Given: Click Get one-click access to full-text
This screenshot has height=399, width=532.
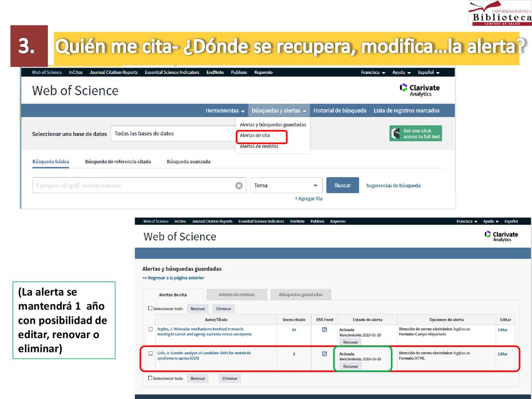Looking at the screenshot, I should point(416,134).
